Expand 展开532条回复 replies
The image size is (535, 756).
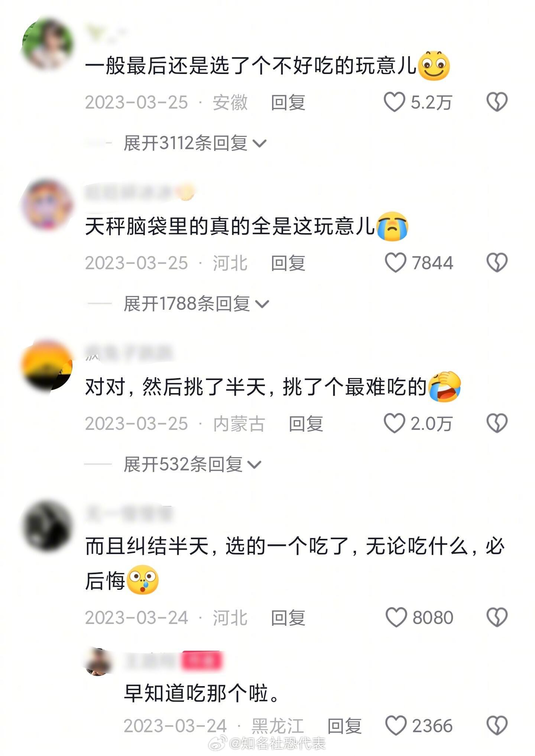[192, 464]
